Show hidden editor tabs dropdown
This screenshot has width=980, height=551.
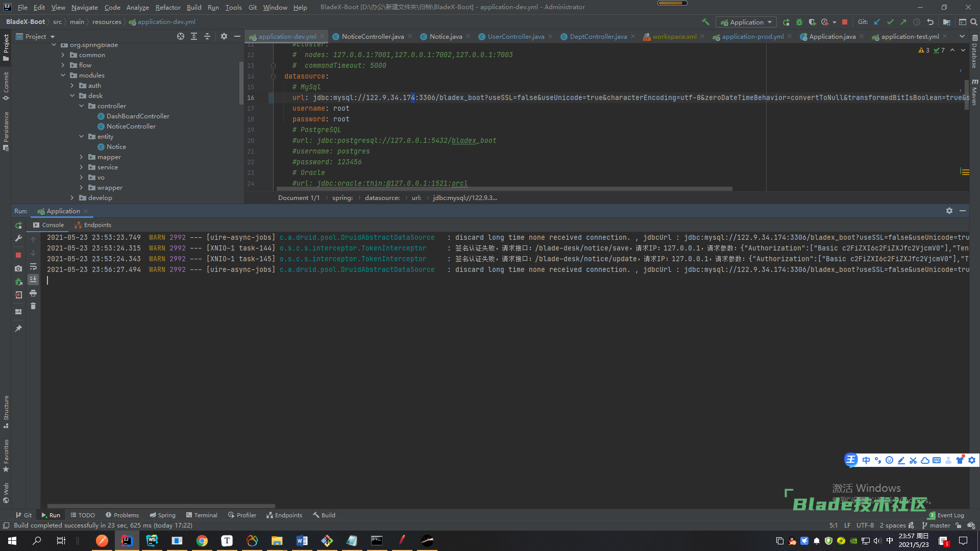pos(962,36)
